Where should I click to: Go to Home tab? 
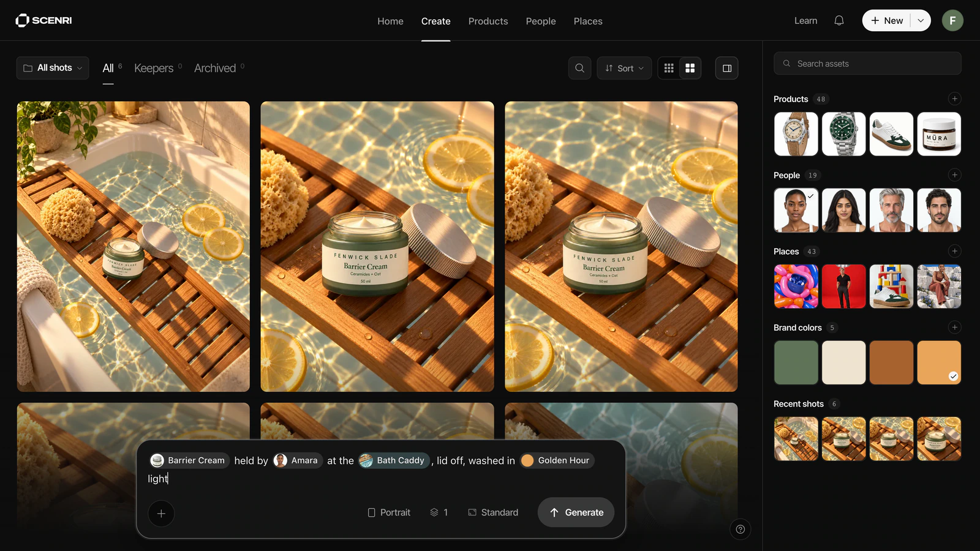(x=390, y=21)
